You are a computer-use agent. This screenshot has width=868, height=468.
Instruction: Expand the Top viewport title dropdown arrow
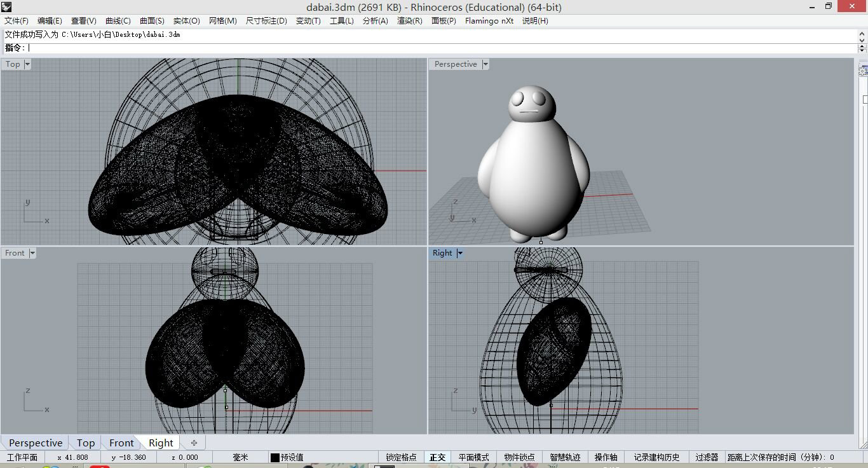[x=27, y=64]
